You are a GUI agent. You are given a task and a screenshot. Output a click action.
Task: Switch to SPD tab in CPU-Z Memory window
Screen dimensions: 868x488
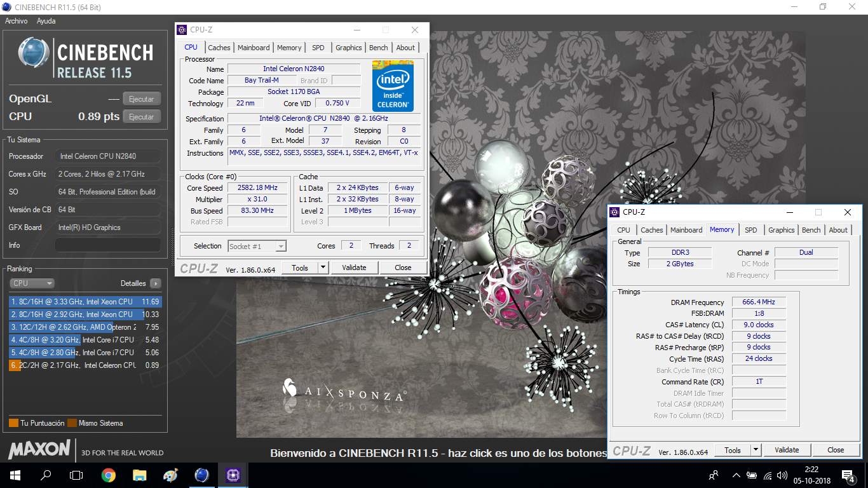coord(751,230)
